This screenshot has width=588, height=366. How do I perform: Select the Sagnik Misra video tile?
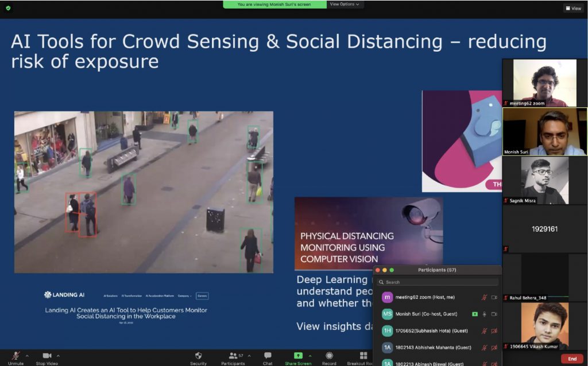[x=544, y=180]
